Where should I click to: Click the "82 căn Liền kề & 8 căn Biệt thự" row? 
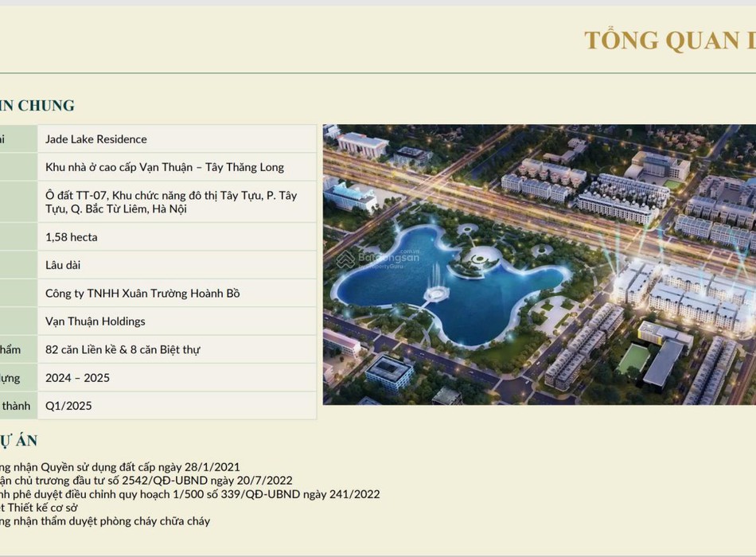click(x=123, y=349)
